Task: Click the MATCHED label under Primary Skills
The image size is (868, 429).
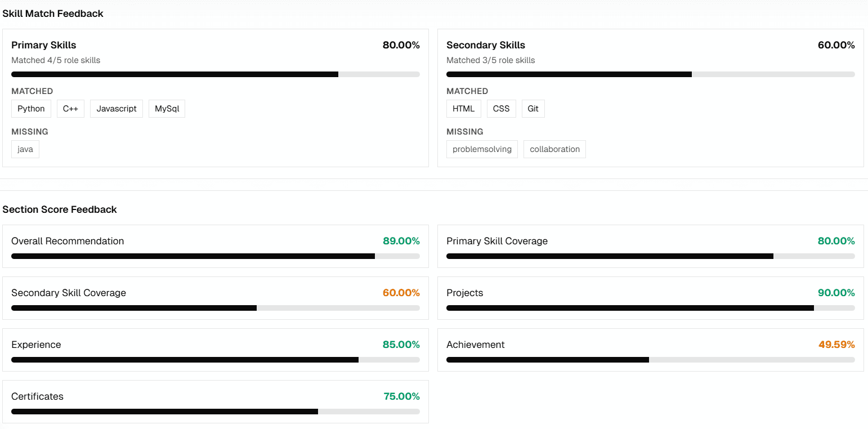Action: coord(32,91)
